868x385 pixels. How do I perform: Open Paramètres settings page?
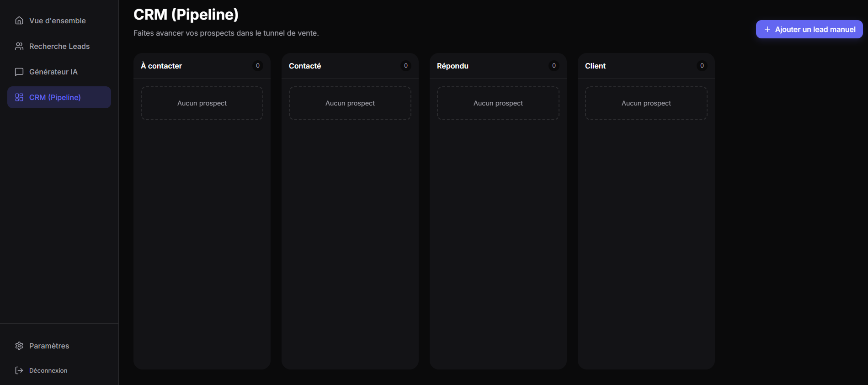[x=59, y=346]
